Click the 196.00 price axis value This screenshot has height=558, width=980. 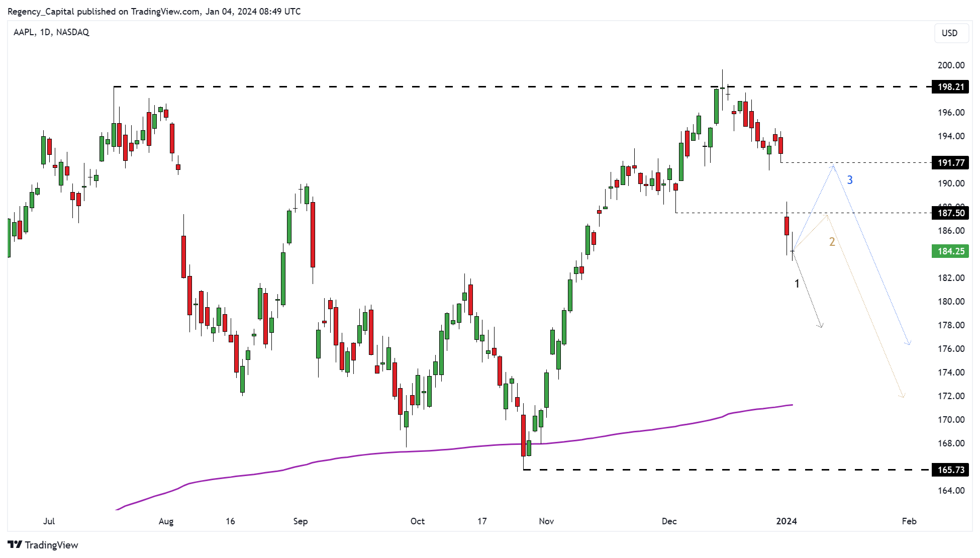tap(951, 113)
